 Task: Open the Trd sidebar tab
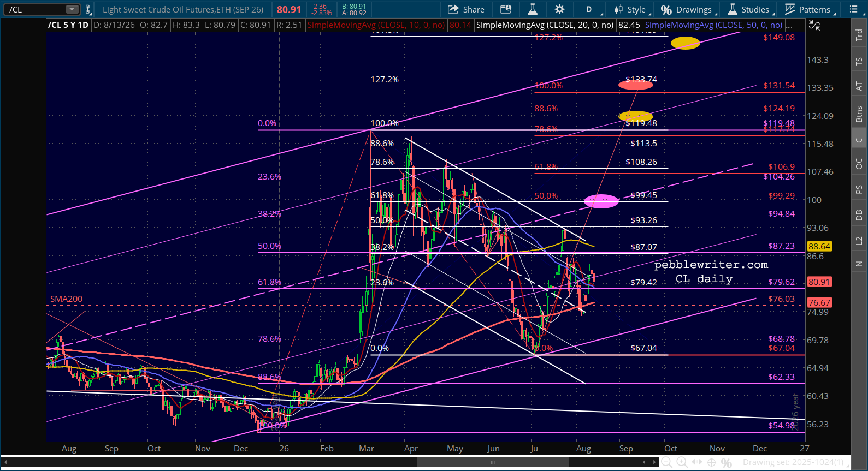point(859,34)
